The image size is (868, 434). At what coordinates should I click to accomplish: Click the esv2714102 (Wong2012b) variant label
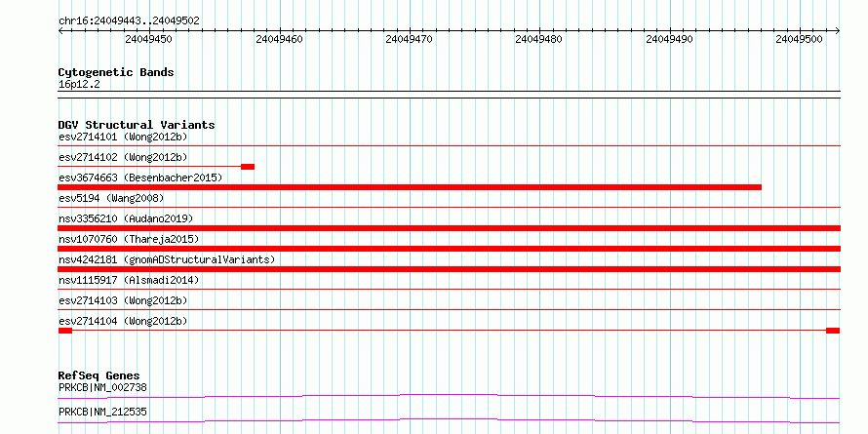[x=123, y=157]
